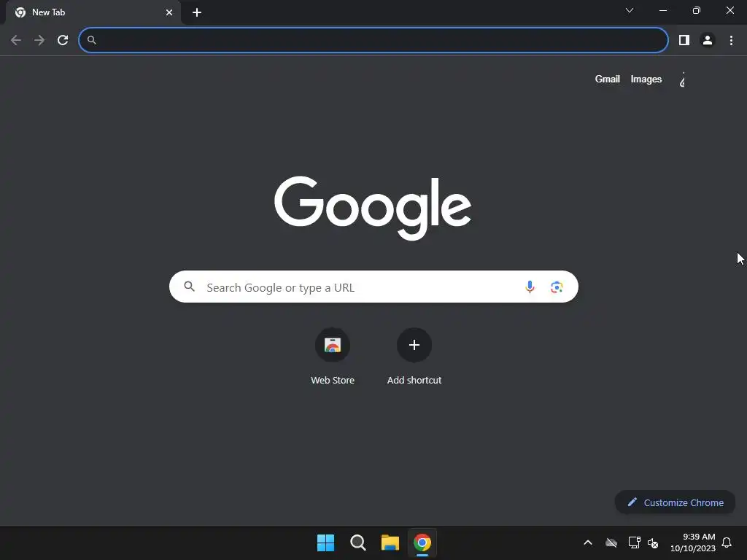This screenshot has height=560, width=747.
Task: Select the New Tab tab
Action: point(93,12)
